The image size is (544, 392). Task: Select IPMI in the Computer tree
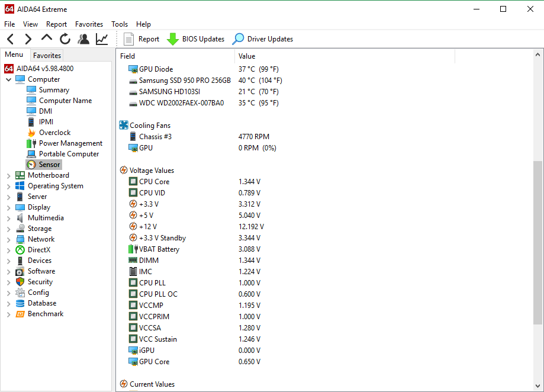pyautogui.click(x=46, y=122)
